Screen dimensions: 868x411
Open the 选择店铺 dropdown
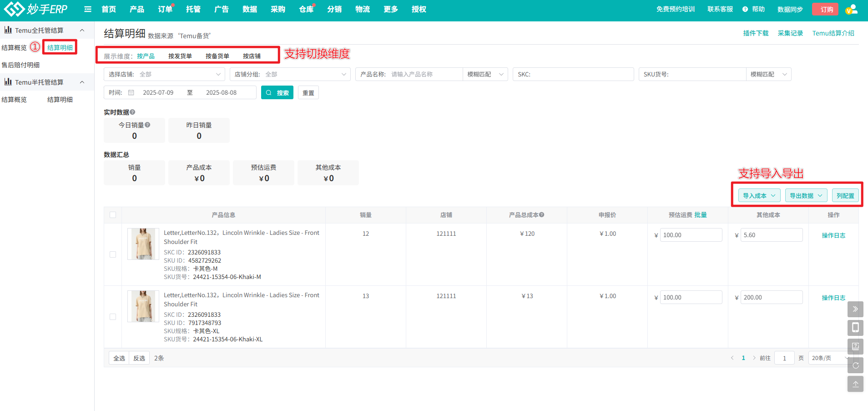pyautogui.click(x=164, y=74)
